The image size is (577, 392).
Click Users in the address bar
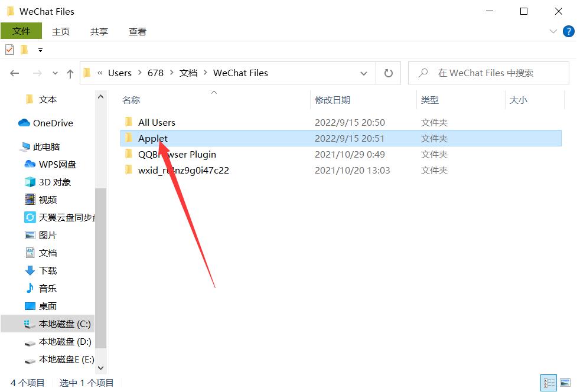pyautogui.click(x=120, y=73)
